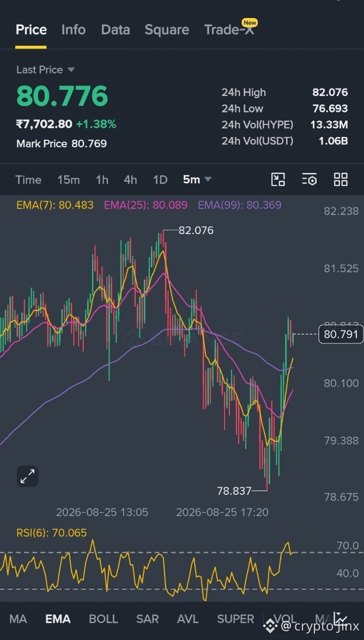Click the RSI 40.0 axis label

click(x=348, y=573)
